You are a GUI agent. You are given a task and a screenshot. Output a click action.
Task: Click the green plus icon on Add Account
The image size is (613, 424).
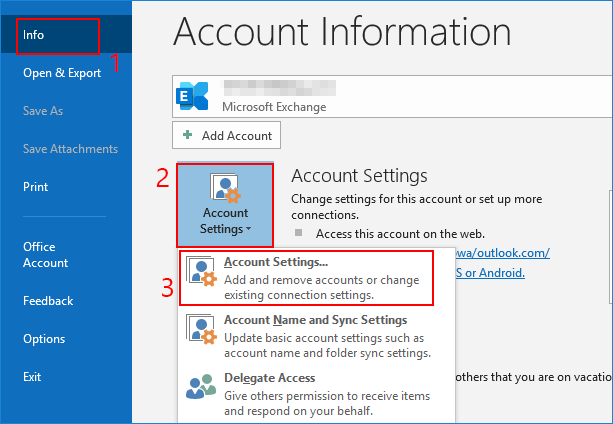click(x=188, y=135)
